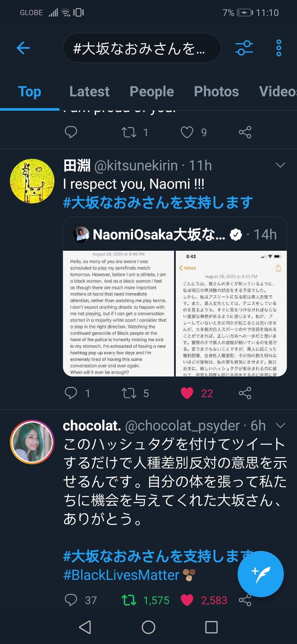297x644 pixels.
Task: Switch to the Photos tab
Action: 217,92
